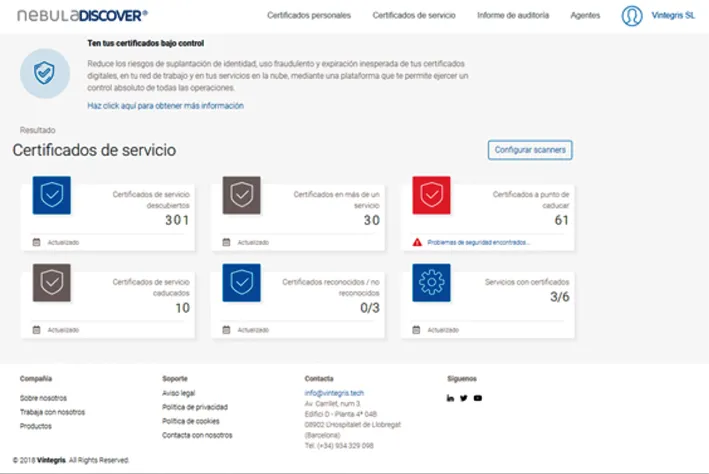Click the gray shield icon for multi-service certificates

(241, 196)
